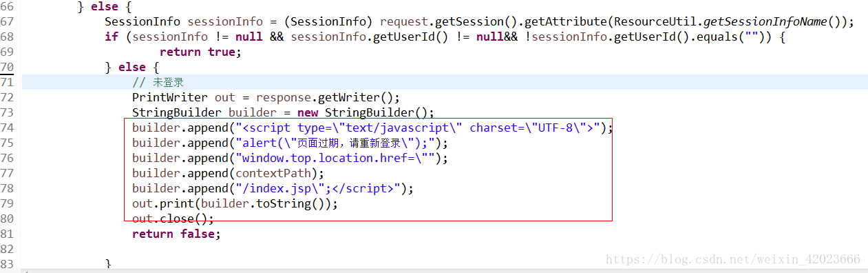Click '} else {' on line 70
This screenshot has height=273, width=868.
(x=131, y=67)
